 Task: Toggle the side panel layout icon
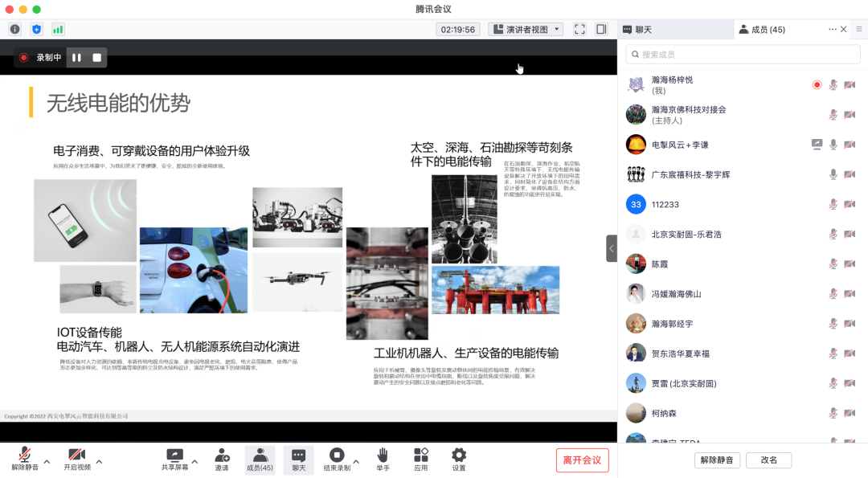[601, 29]
